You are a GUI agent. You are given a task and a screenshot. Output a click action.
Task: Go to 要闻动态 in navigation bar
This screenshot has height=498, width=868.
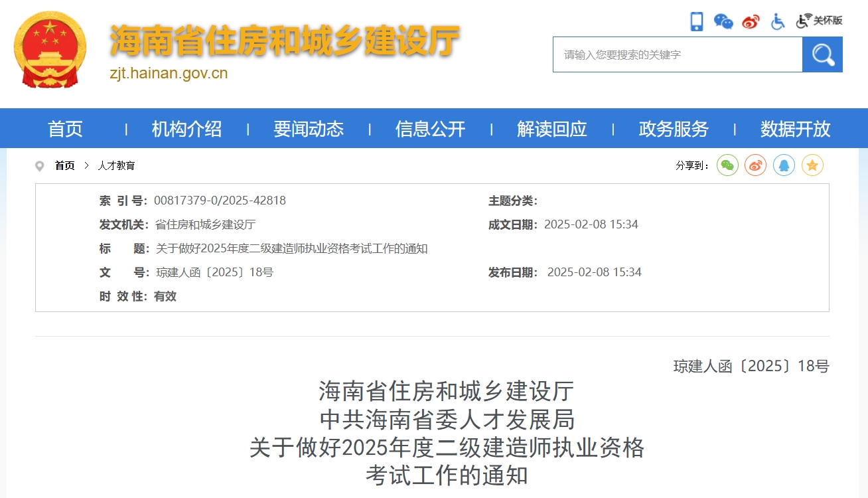(x=309, y=129)
